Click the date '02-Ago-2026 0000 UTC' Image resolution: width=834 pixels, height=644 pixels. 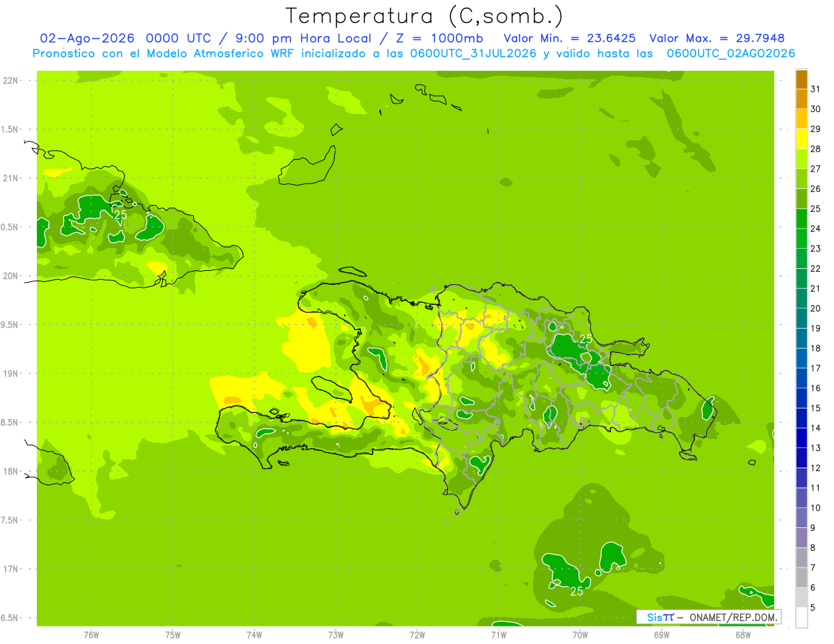point(124,38)
